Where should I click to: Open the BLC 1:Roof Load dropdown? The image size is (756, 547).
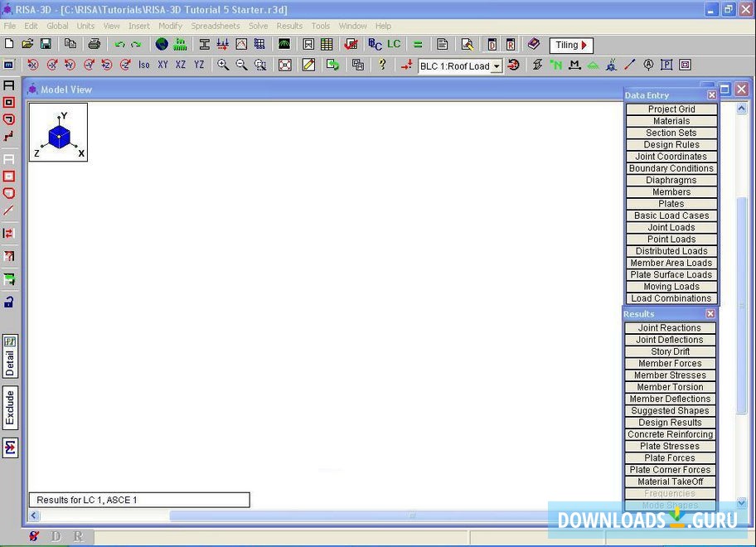(497, 66)
